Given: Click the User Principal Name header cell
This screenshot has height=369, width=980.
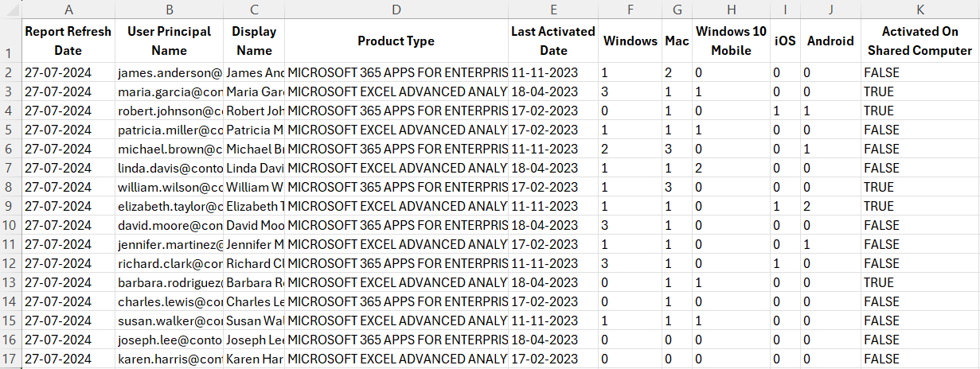Looking at the screenshot, I should pyautogui.click(x=169, y=41).
